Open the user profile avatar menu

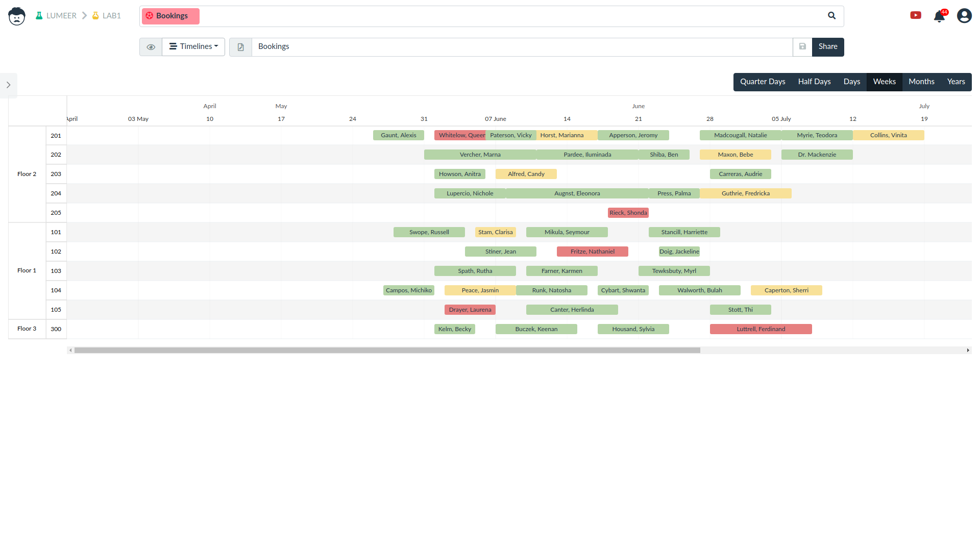(x=964, y=16)
